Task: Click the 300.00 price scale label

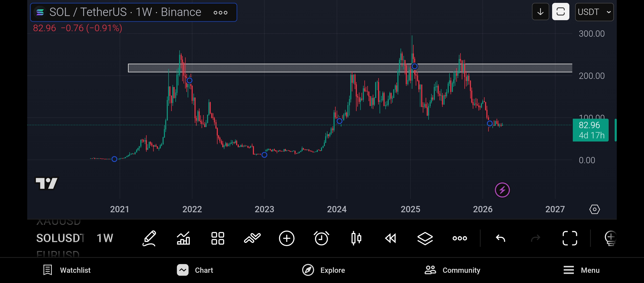Action: pos(592,34)
